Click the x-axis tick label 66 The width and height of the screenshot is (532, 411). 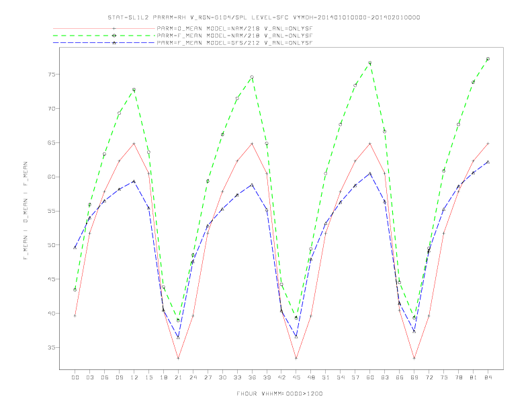(x=400, y=377)
